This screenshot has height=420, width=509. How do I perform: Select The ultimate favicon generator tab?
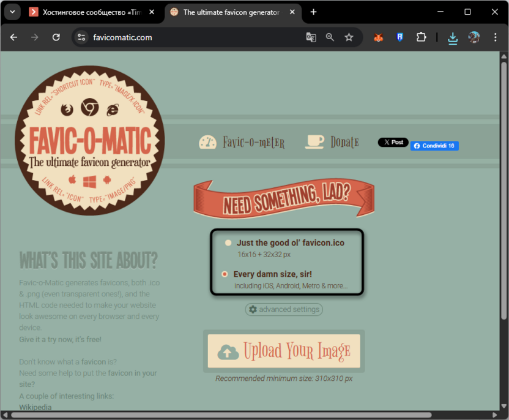tap(231, 12)
